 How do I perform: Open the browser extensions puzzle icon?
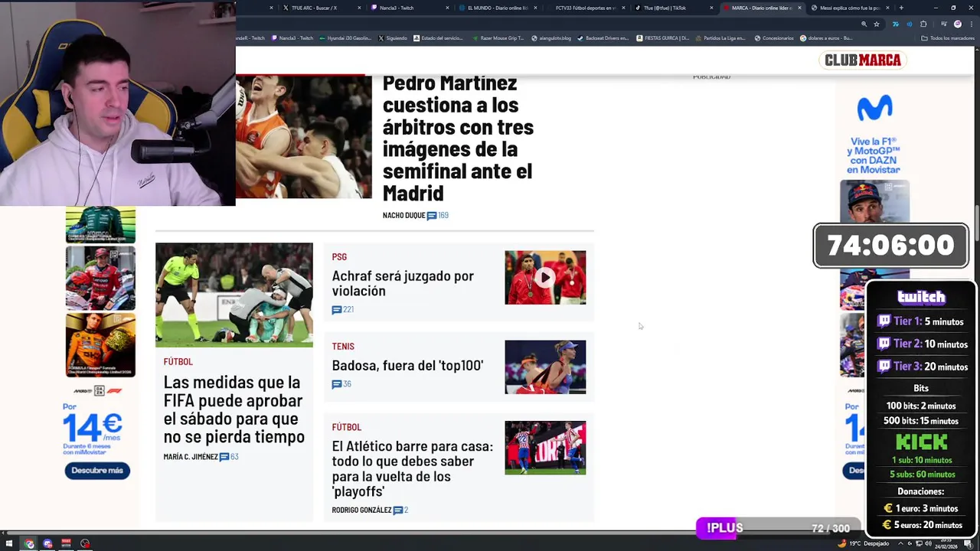(923, 24)
